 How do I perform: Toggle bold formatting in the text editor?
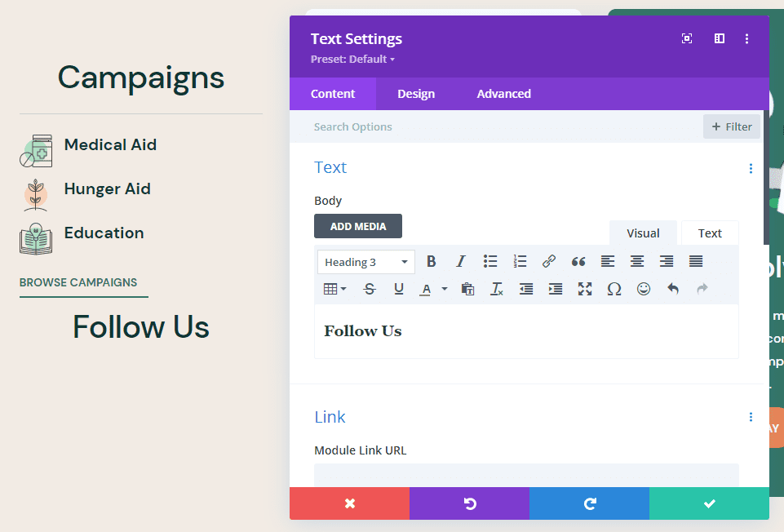pyautogui.click(x=431, y=261)
